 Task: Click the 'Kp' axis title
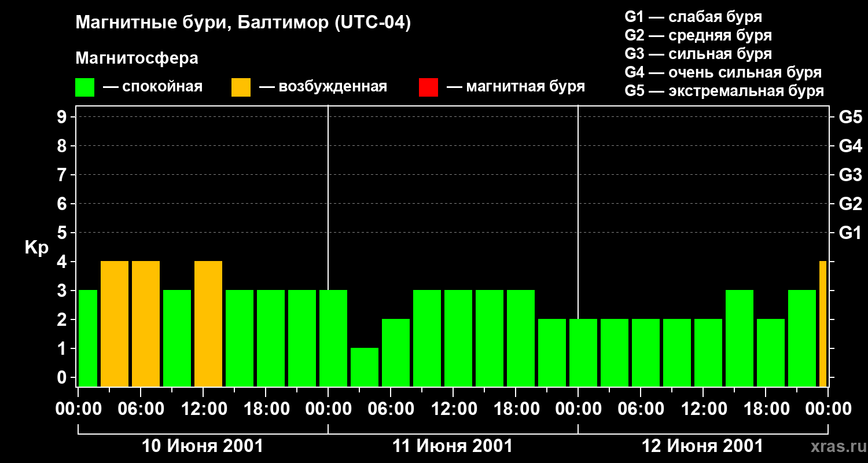click(36, 248)
